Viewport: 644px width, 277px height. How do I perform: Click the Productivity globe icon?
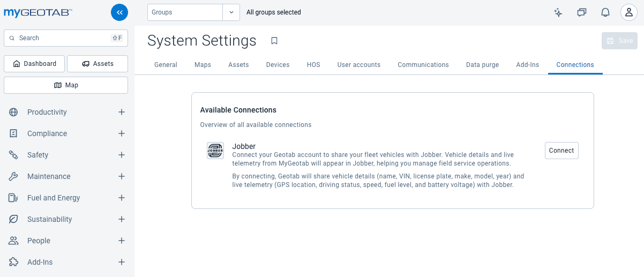pyautogui.click(x=14, y=112)
